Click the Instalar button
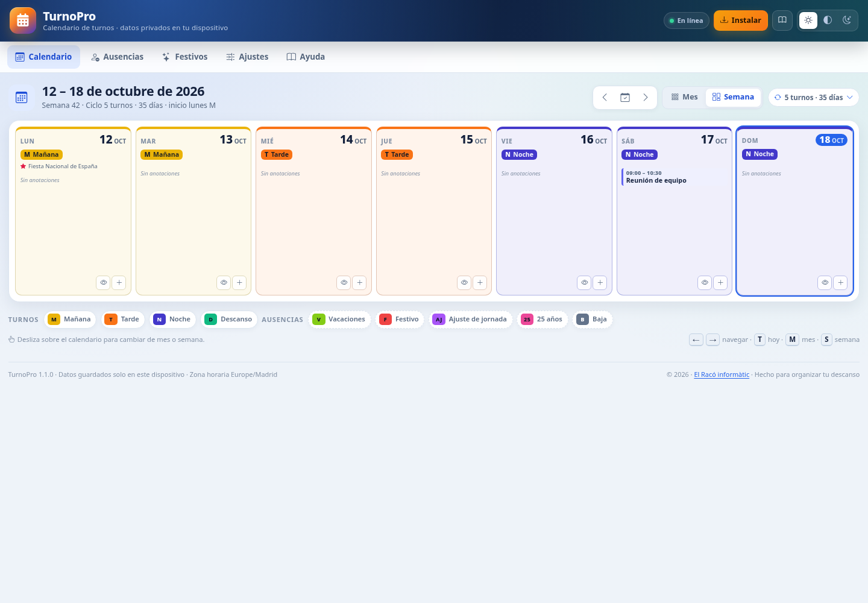This screenshot has height=603, width=868. click(740, 20)
